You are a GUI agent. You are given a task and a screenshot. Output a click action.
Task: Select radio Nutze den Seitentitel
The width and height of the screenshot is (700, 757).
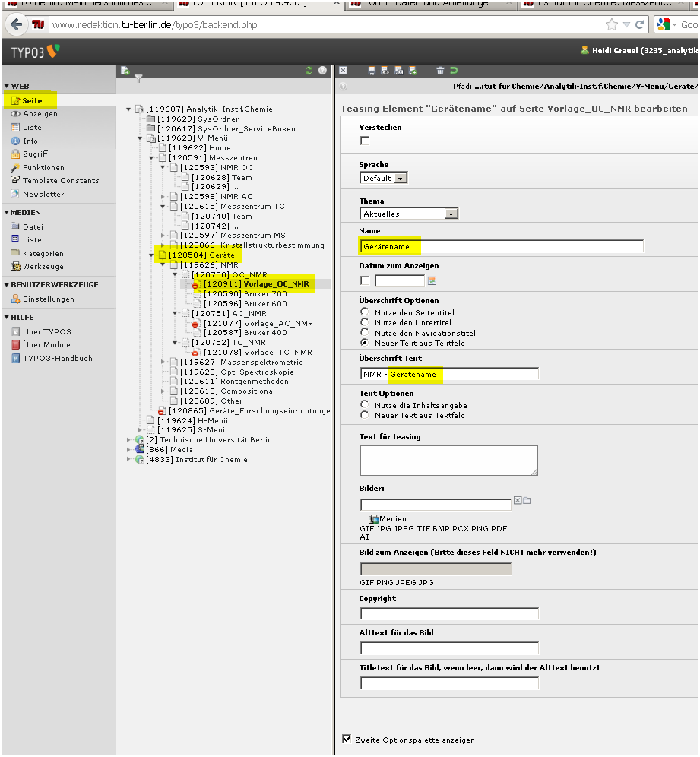click(365, 312)
